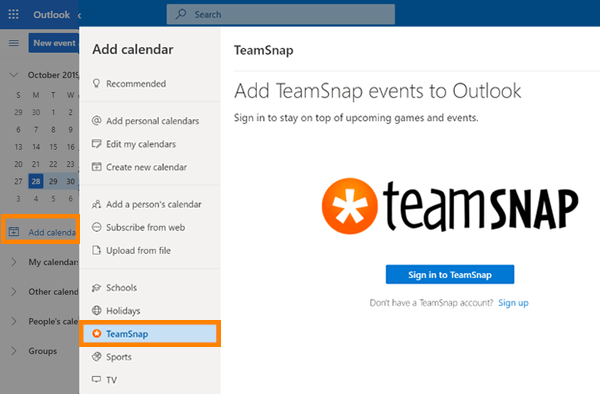Viewport: 600px width, 394px height.
Task: Expand the Other calendars group
Action: point(14,291)
